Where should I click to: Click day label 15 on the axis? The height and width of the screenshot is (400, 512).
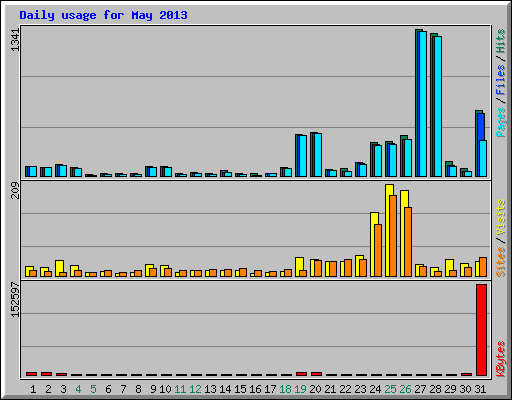pyautogui.click(x=240, y=389)
